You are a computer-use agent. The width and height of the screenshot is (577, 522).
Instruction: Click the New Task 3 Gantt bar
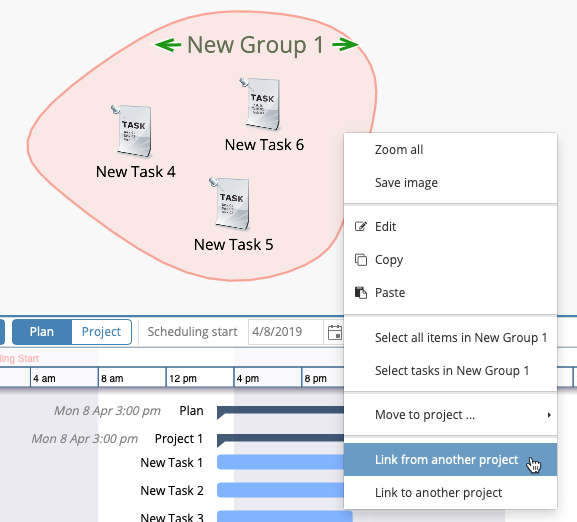[x=285, y=516]
